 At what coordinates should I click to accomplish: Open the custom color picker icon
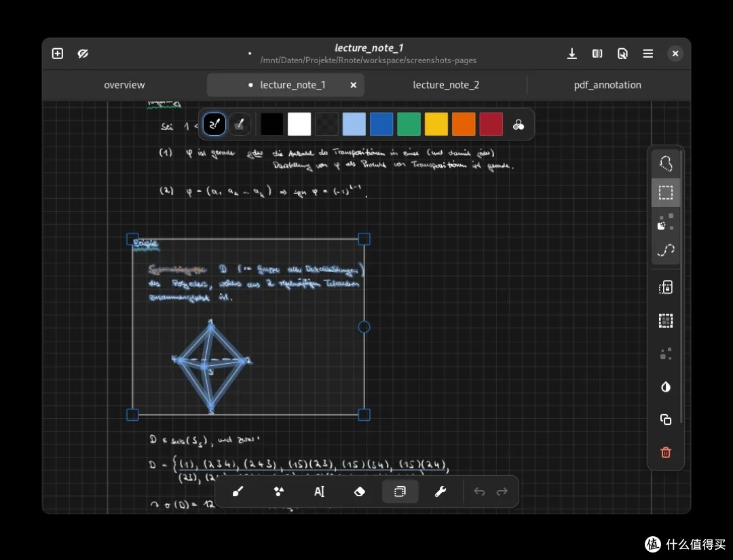(519, 125)
